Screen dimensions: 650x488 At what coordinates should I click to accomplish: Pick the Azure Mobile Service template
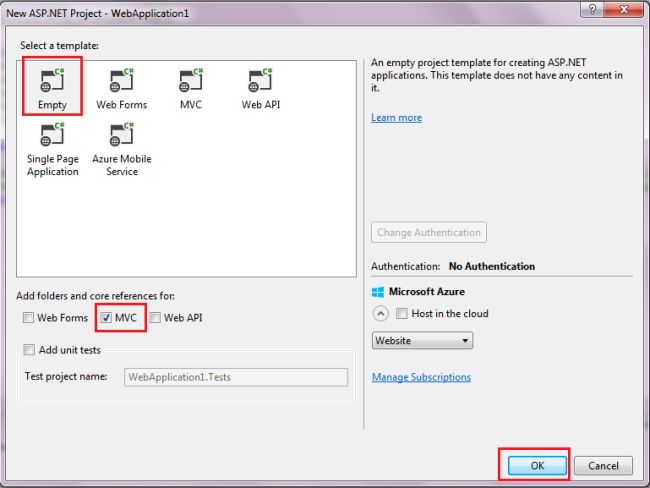122,149
